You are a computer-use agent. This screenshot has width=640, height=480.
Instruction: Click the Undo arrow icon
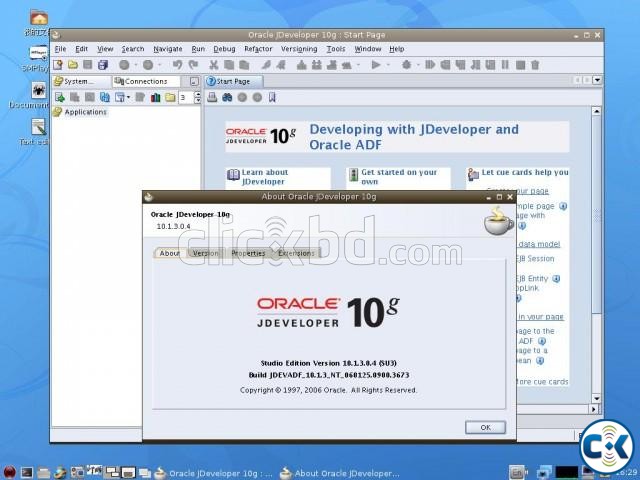177,64
